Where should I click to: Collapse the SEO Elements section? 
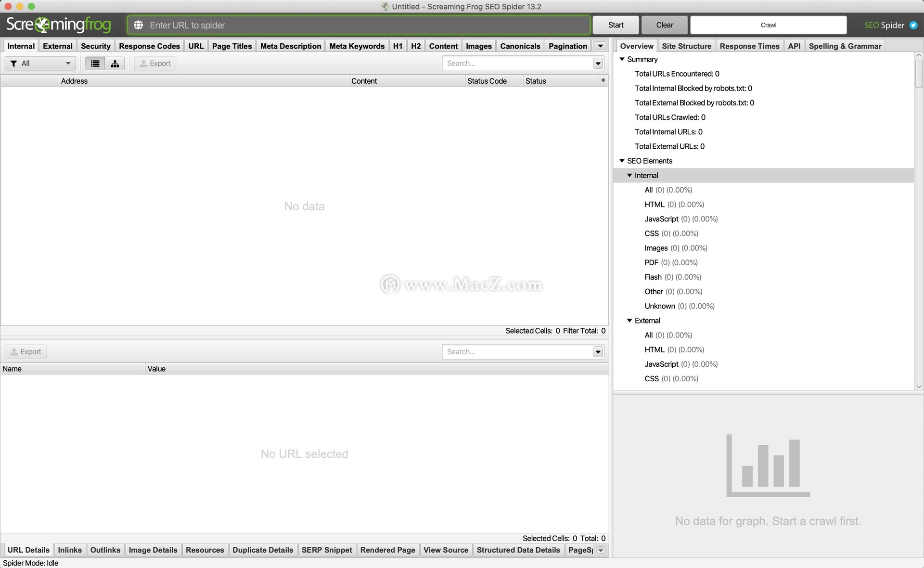(622, 161)
